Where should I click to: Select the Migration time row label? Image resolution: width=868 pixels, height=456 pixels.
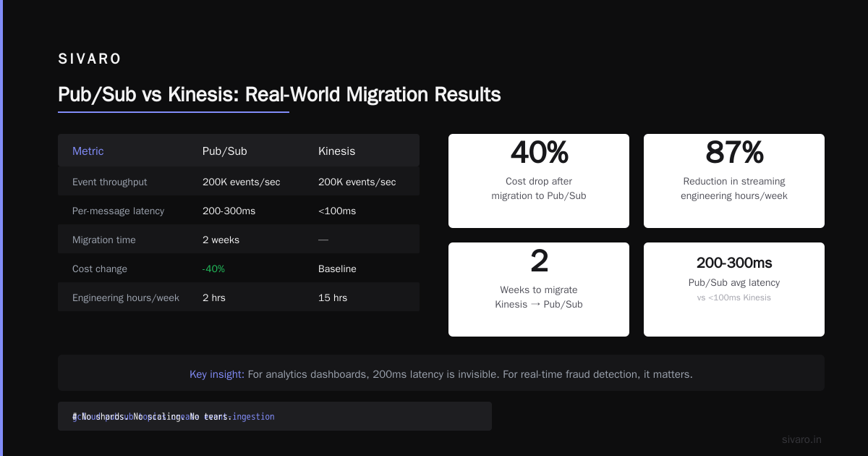point(104,240)
